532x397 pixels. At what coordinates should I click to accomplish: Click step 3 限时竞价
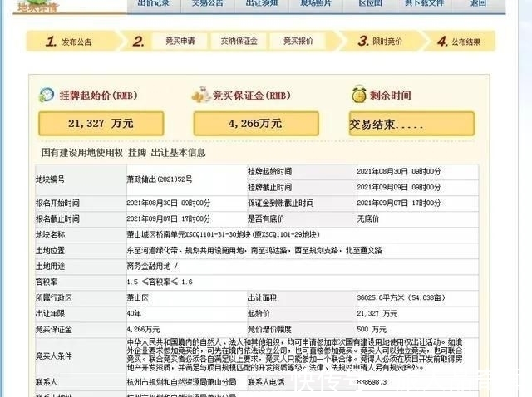point(380,42)
